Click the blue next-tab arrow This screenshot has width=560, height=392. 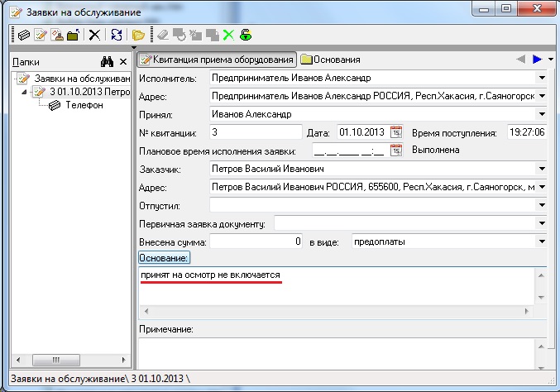click(537, 60)
